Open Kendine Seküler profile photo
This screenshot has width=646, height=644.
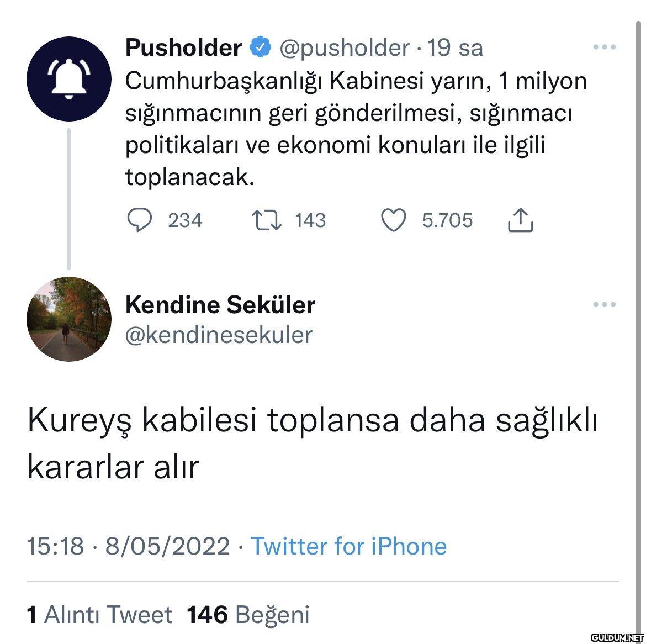69,319
